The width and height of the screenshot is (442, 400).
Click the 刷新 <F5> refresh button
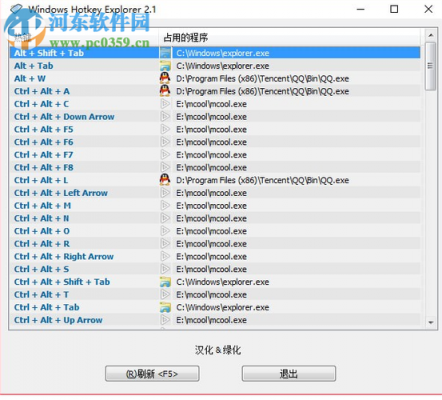pos(152,374)
